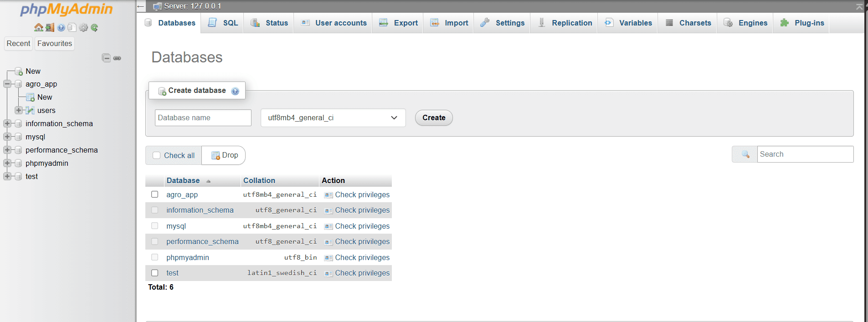Click the mysql row checkbox

(155, 226)
